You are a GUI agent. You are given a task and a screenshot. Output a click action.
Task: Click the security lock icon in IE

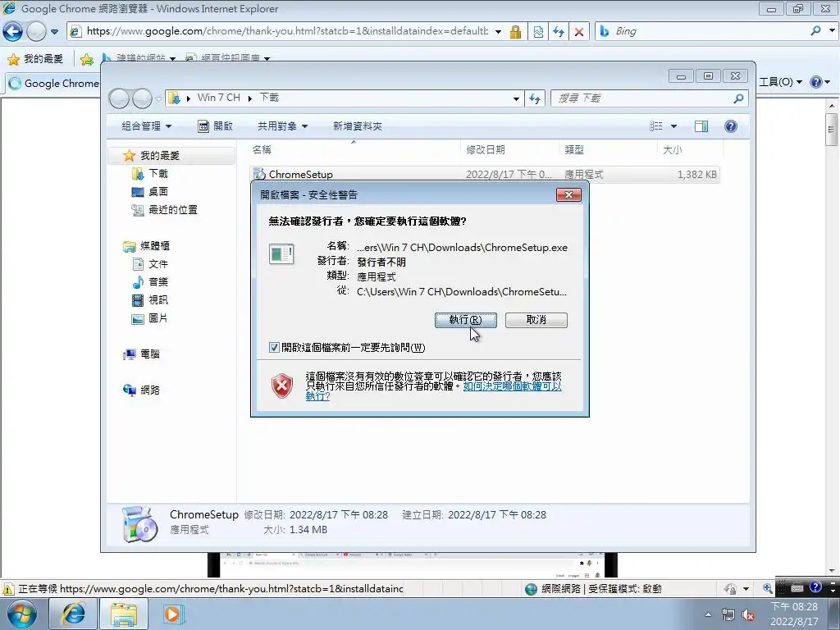(x=515, y=32)
